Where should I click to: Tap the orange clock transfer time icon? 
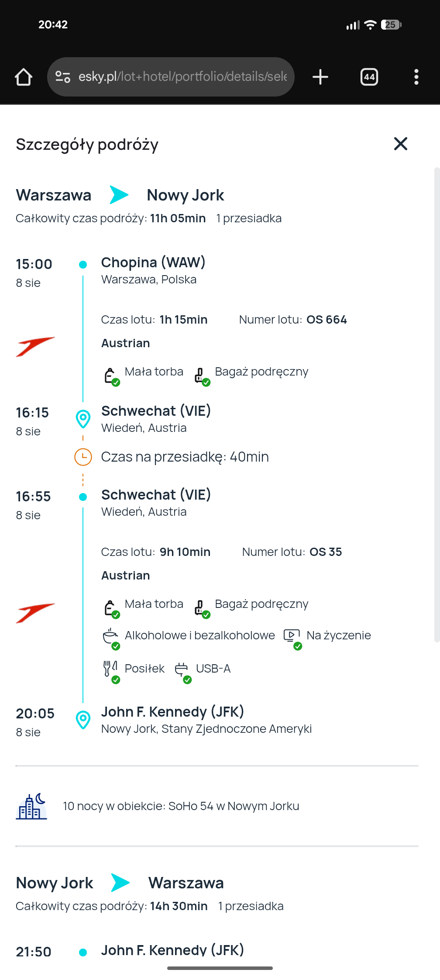click(83, 457)
